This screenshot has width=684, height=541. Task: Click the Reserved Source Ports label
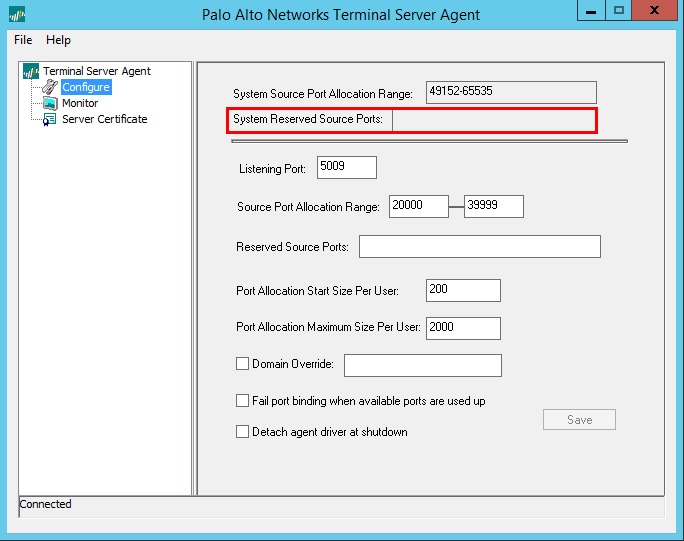point(292,247)
